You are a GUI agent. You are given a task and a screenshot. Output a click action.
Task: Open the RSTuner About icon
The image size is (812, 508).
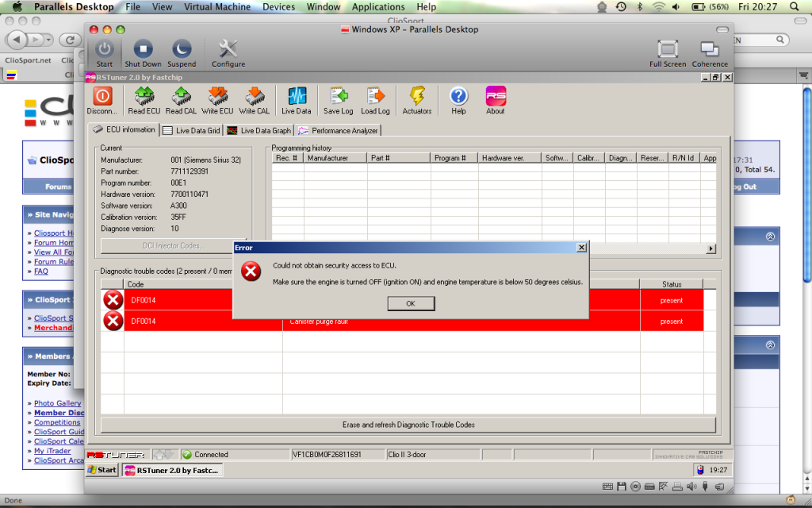point(496,97)
